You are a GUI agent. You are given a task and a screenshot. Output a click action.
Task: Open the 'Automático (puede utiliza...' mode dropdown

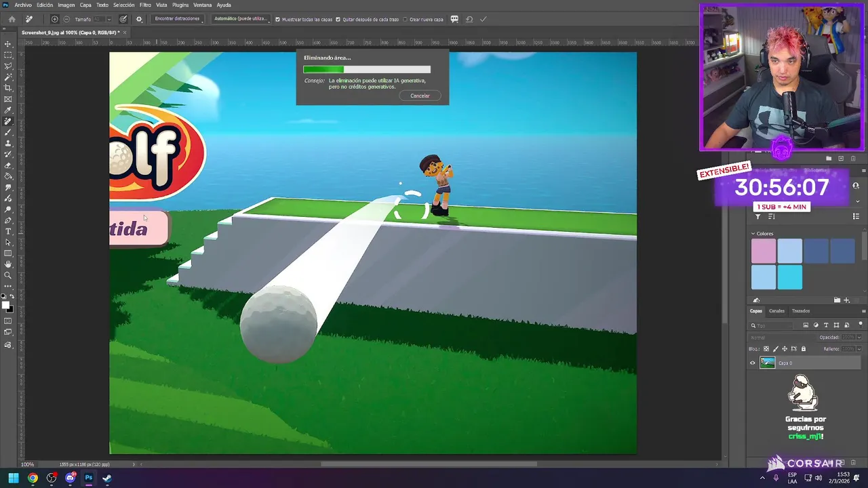[x=241, y=19]
